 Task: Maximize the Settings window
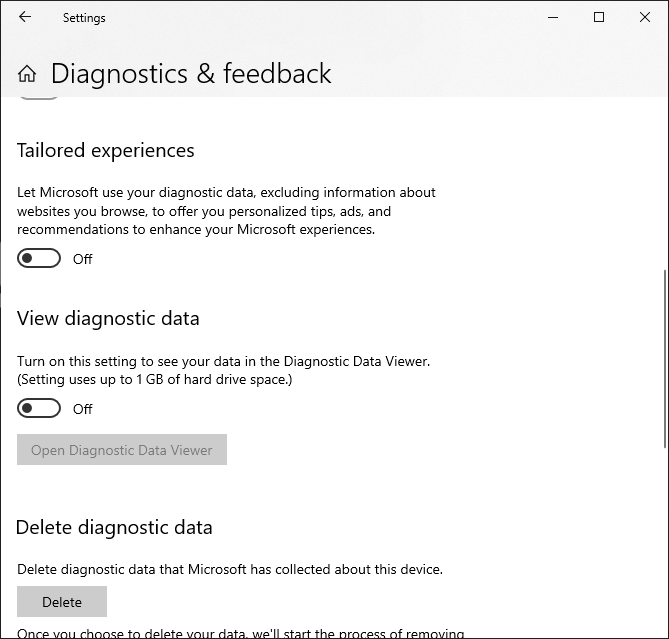coord(599,17)
